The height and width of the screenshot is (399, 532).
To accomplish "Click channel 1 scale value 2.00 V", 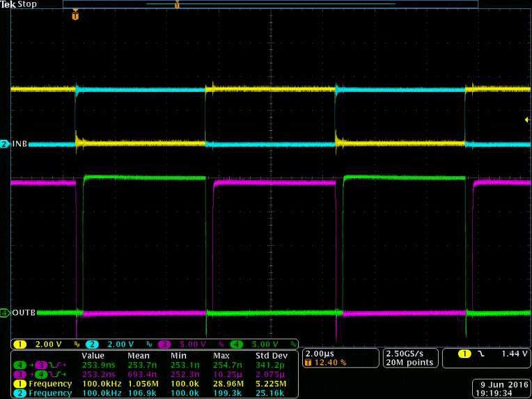I will (49, 345).
